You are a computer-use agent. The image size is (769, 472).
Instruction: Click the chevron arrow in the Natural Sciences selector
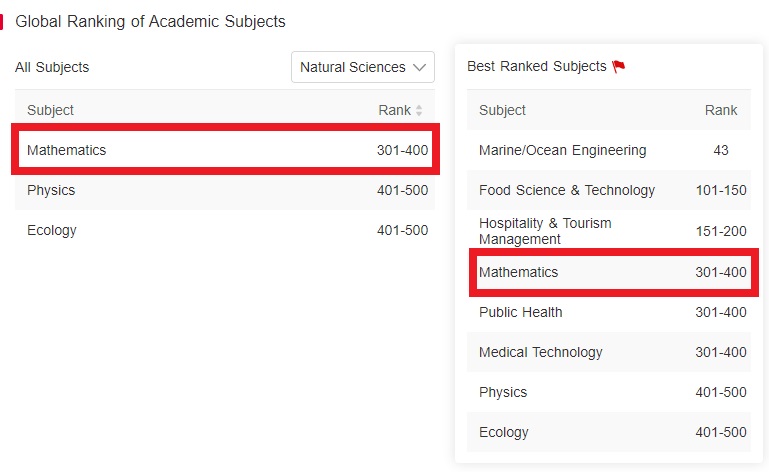point(419,67)
